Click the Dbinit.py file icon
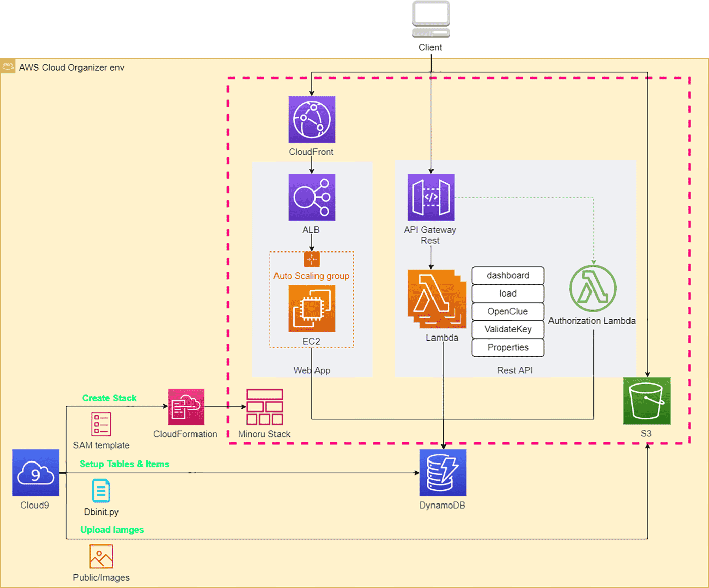 click(101, 491)
